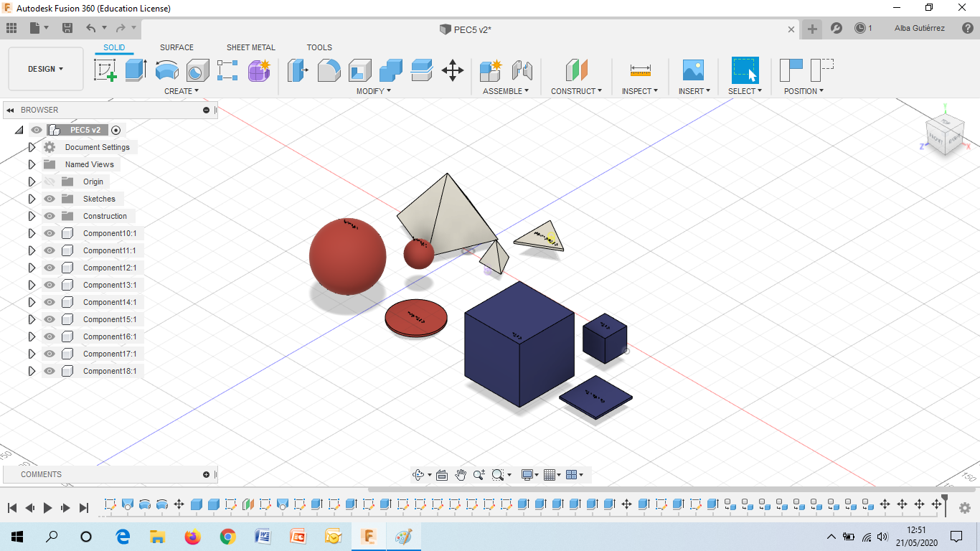
Task: Select the New Component tool
Action: pos(491,70)
